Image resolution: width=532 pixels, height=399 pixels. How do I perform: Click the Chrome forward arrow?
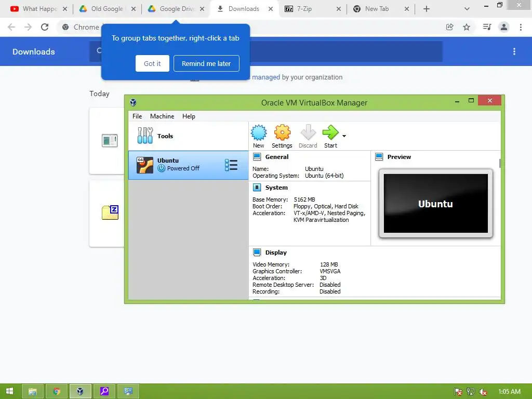click(x=28, y=27)
